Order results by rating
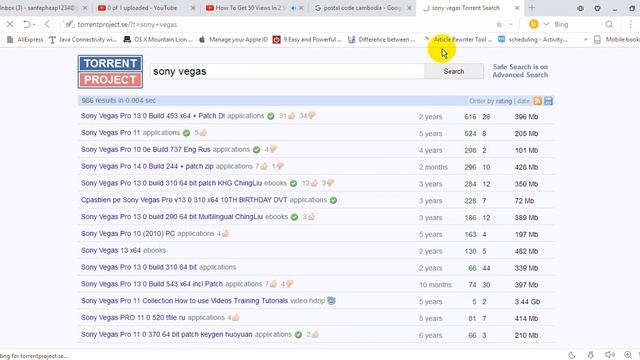The height and width of the screenshot is (360, 640). (504, 101)
